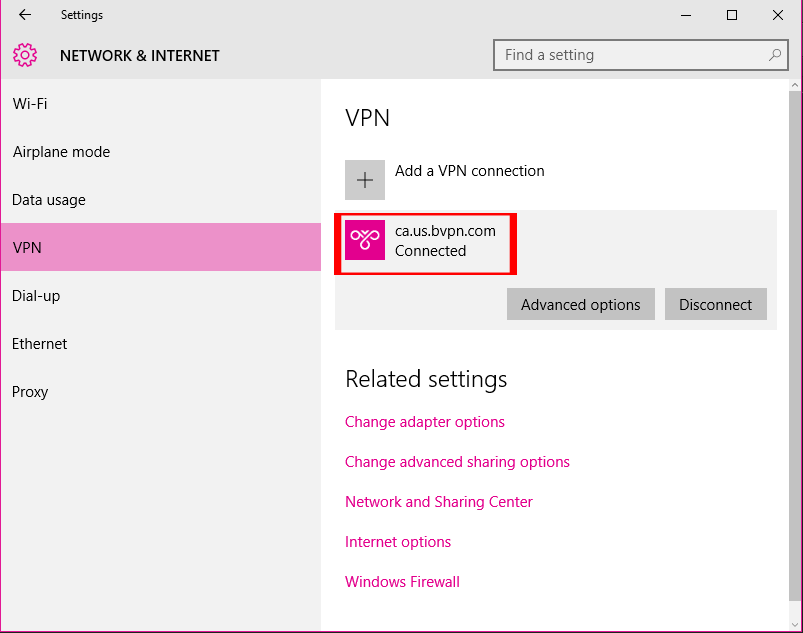
Task: Select Airplane mode in sidebar
Action: pos(61,152)
